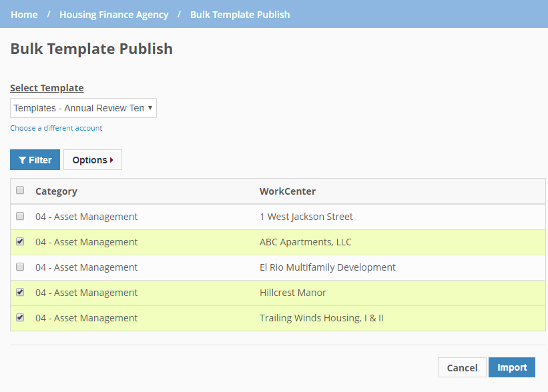Expand the Options menu
This screenshot has height=392, width=548.
click(x=92, y=159)
